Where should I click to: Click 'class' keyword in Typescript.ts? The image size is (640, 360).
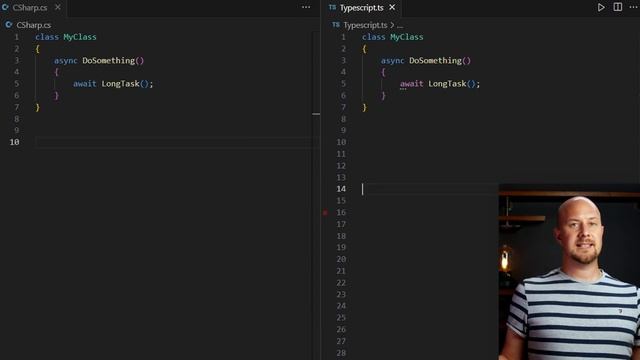pyautogui.click(x=373, y=37)
